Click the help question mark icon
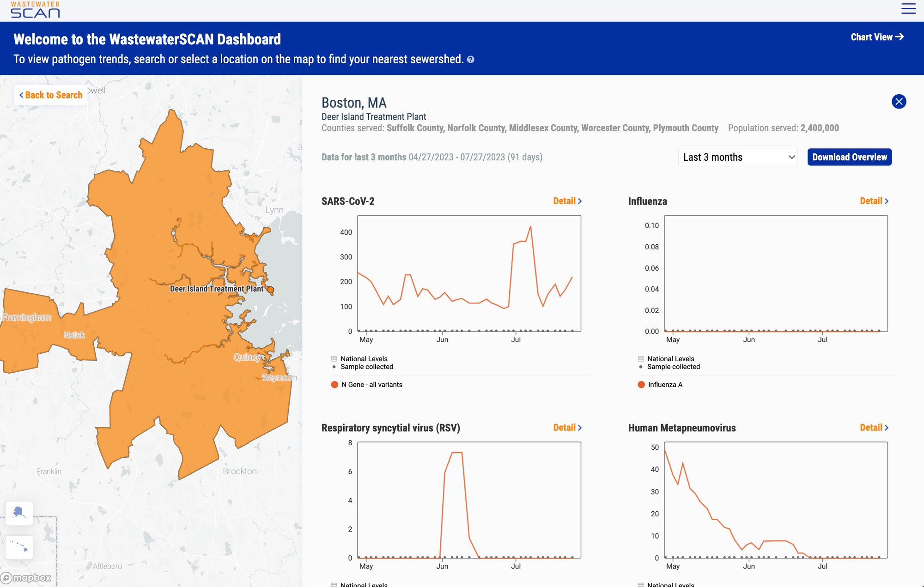Viewport: 924px width, 587px height. coord(470,60)
